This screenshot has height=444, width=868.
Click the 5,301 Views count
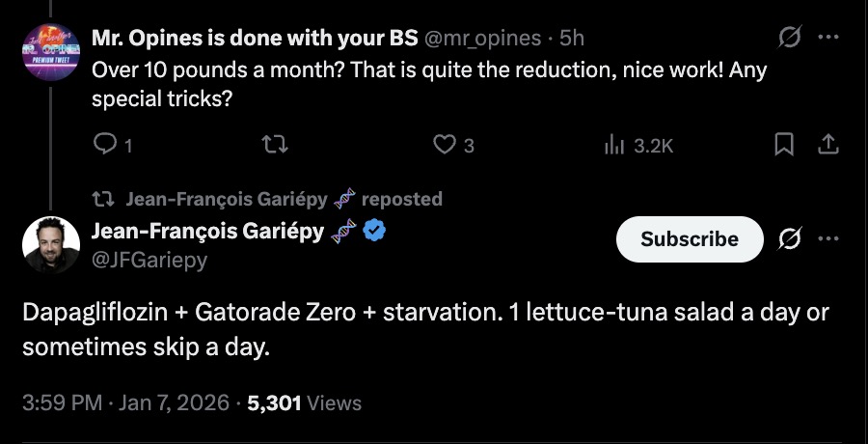coord(304,402)
